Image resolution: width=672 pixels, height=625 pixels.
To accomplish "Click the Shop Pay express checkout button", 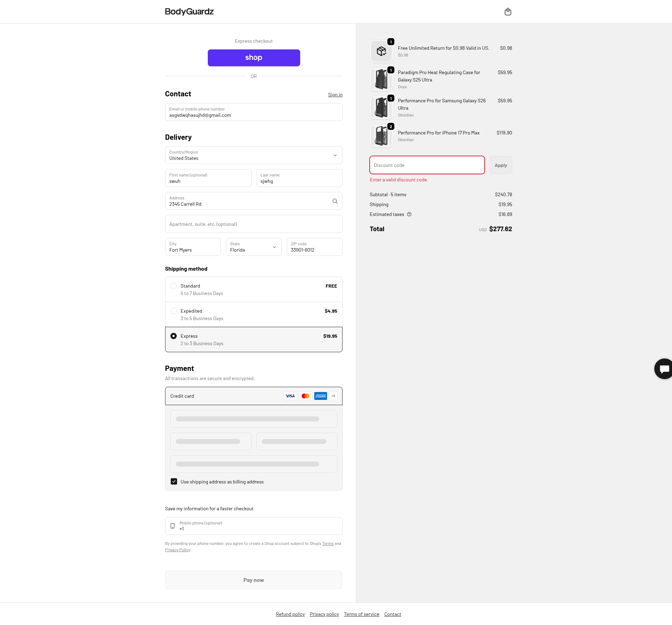I will tap(254, 58).
